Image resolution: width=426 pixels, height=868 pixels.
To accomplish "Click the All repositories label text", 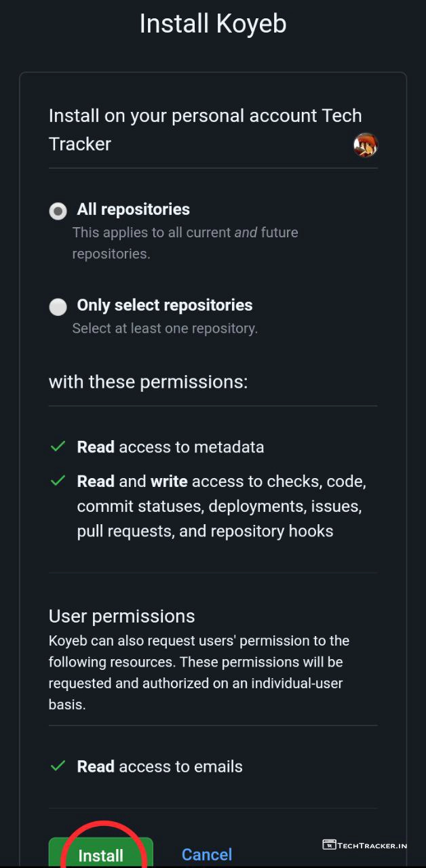I will pyautogui.click(x=133, y=210).
